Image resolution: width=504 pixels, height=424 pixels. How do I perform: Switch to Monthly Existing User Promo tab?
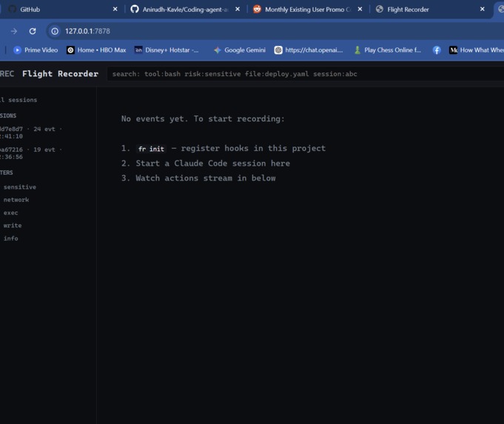click(x=308, y=10)
